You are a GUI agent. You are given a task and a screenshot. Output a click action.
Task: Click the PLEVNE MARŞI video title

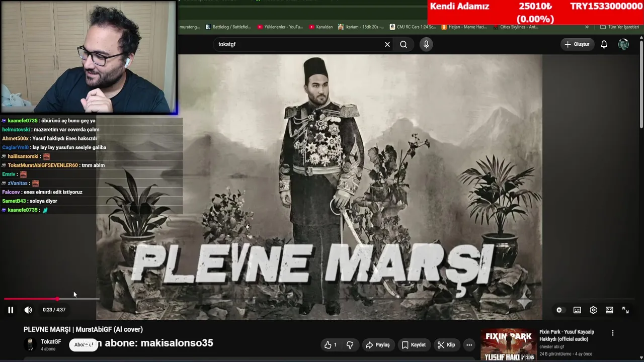(83, 329)
